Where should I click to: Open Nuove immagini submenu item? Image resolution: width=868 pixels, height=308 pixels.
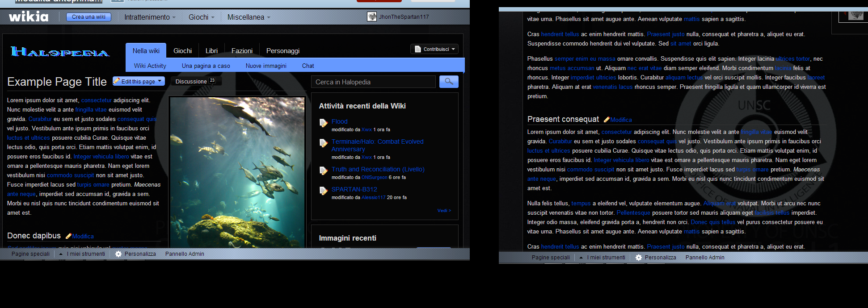(266, 66)
